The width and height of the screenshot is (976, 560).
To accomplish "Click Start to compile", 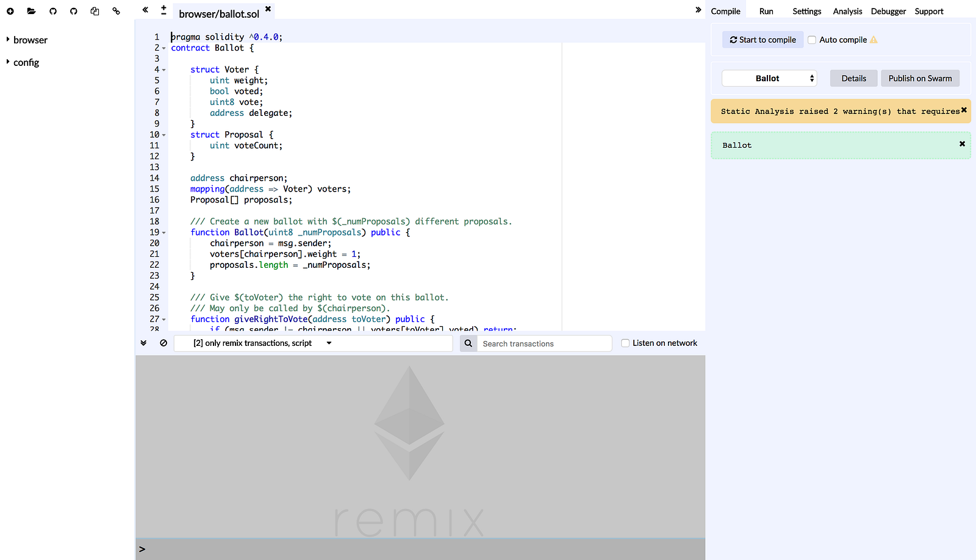I will (763, 40).
